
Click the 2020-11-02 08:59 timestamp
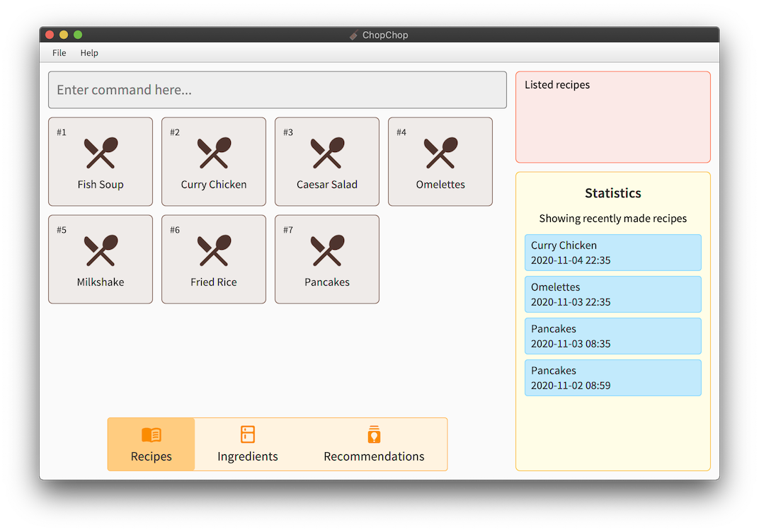pos(571,386)
